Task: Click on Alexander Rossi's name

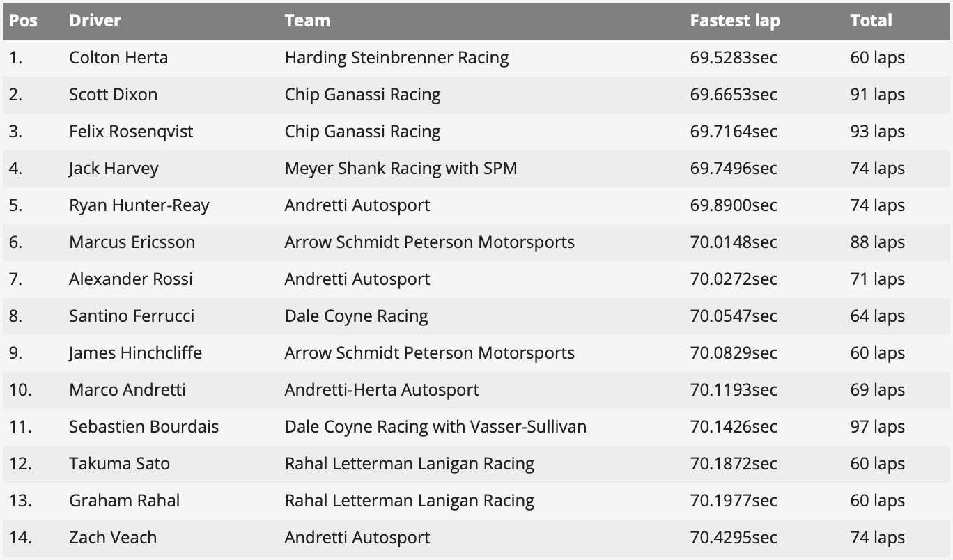Action: click(131, 279)
